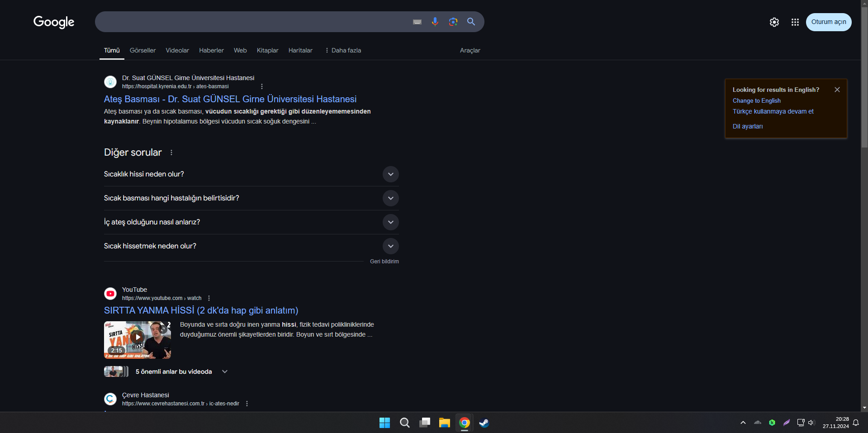Open the Google apps grid

tap(795, 22)
